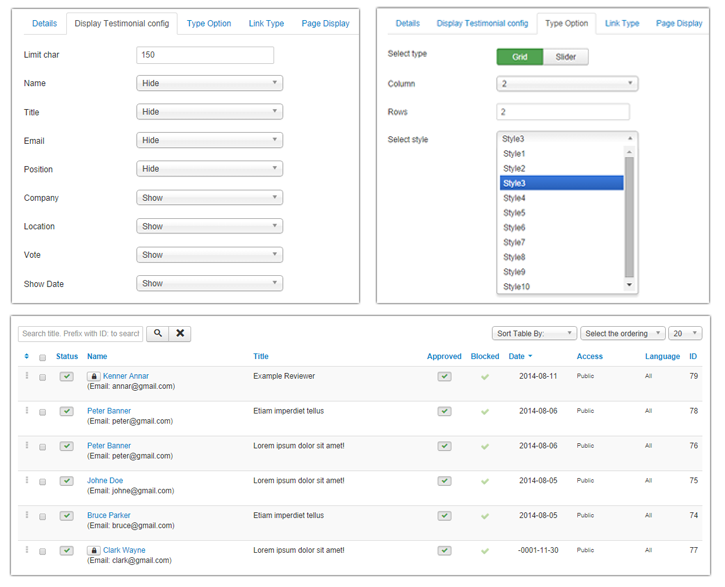Image resolution: width=725 pixels, height=587 pixels.
Task: Open Link Type tab in right panel
Action: [622, 23]
